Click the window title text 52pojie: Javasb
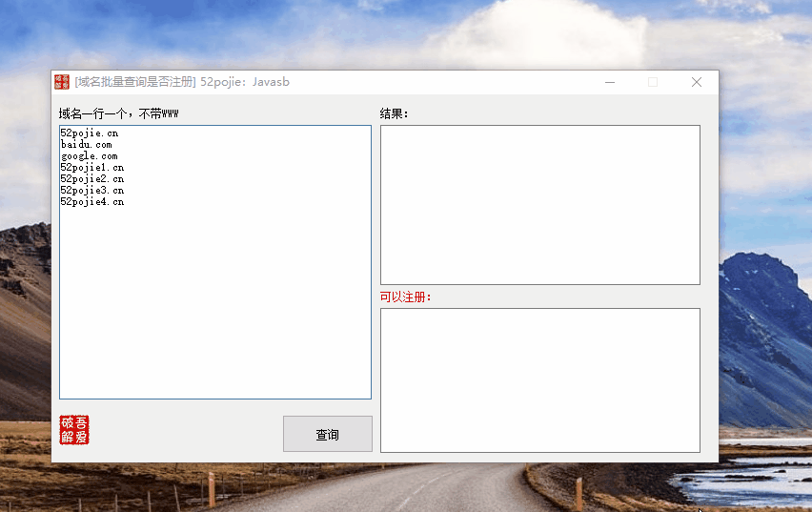812x512 pixels. coord(245,82)
